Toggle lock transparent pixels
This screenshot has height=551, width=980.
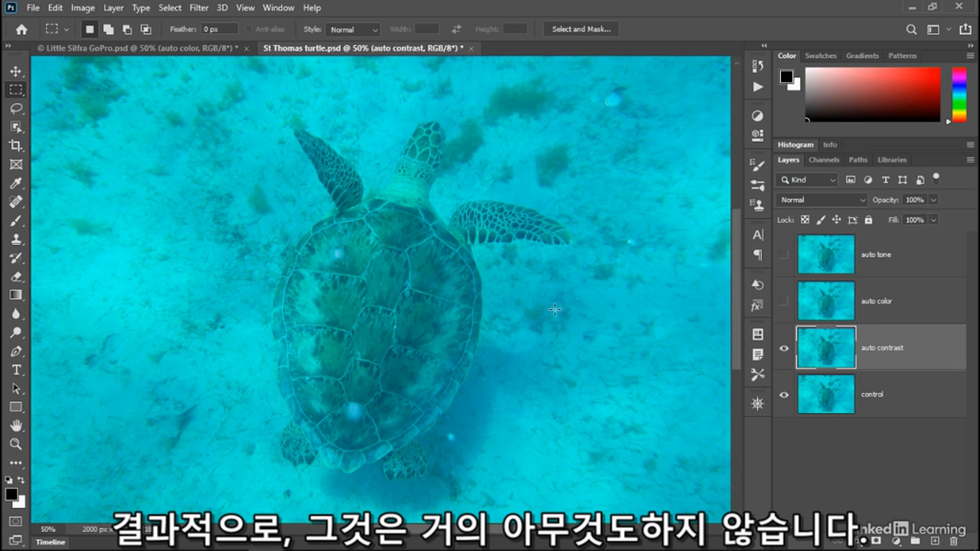[x=805, y=220]
